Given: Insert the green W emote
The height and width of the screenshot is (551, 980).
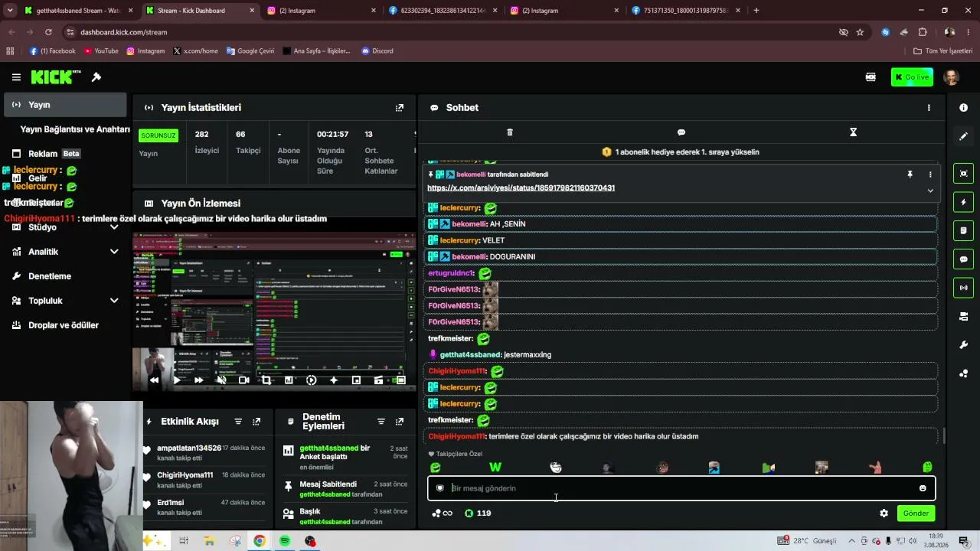Looking at the screenshot, I should (x=495, y=468).
